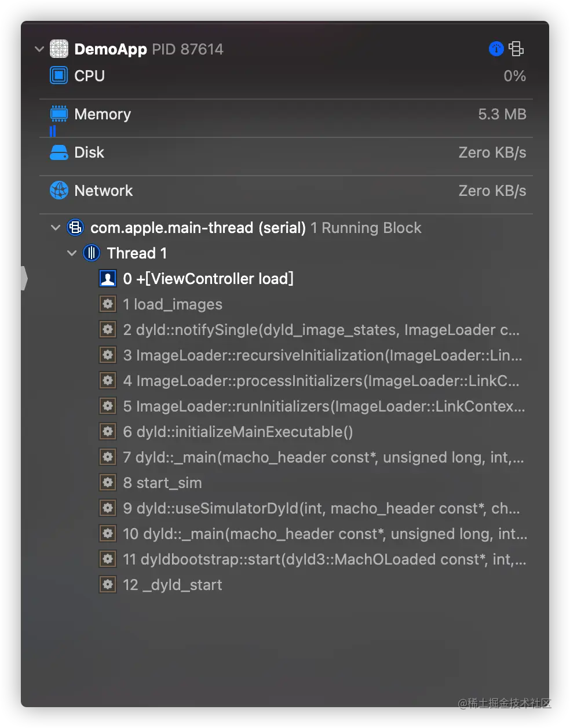This screenshot has width=570, height=728.
Task: Click the panel resize handle on left edge
Action: [x=24, y=278]
